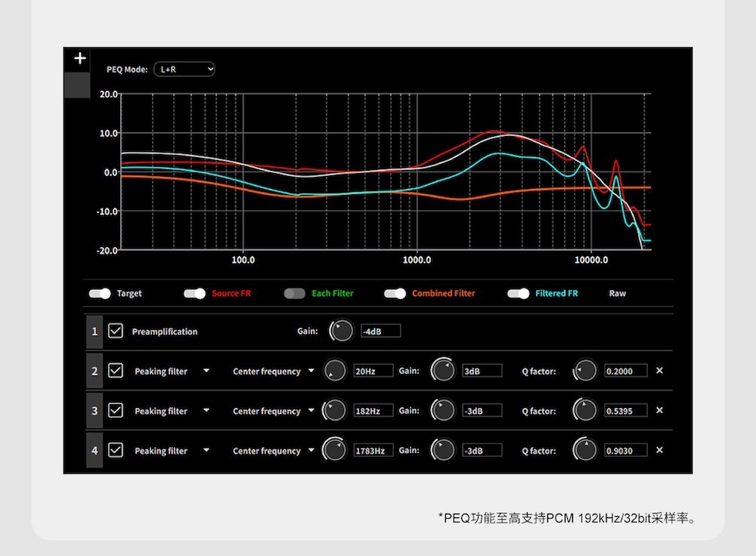Disable filter 3 checkbox
The height and width of the screenshot is (556, 756).
[x=115, y=410]
